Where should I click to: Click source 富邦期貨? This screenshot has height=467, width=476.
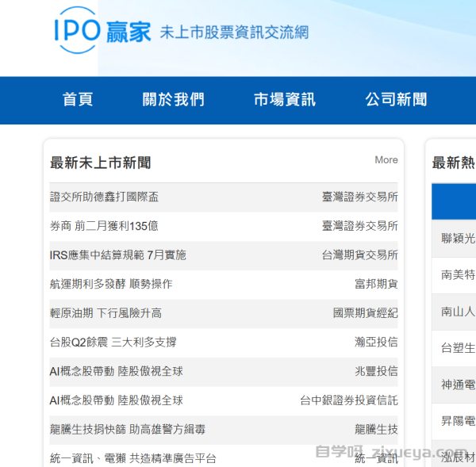coord(376,285)
